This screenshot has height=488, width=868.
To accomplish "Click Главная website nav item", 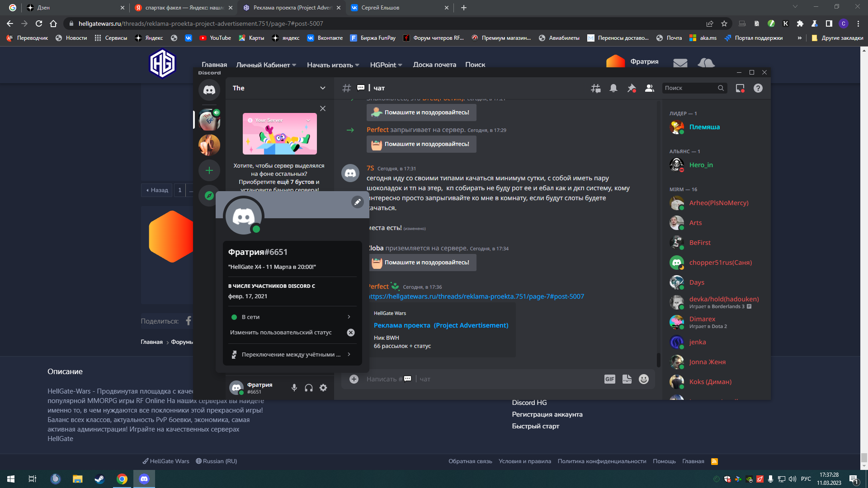I will pos(214,65).
